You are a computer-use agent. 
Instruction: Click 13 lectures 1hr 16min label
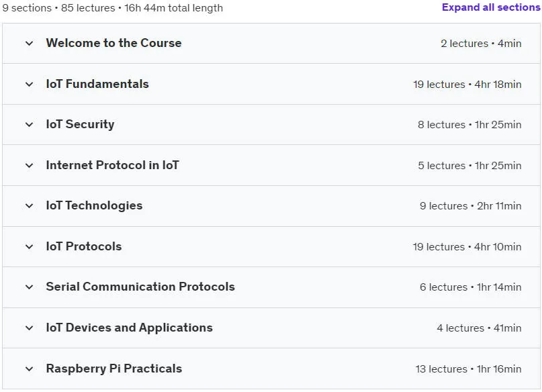pos(468,369)
